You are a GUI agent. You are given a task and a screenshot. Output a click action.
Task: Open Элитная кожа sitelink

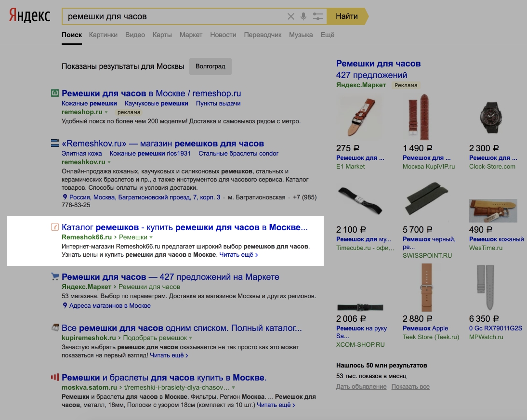click(x=82, y=154)
